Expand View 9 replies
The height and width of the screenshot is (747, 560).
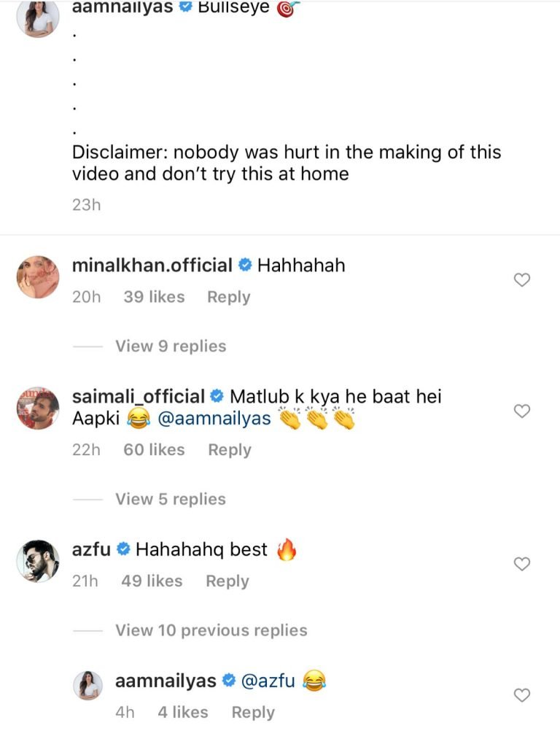(x=171, y=346)
